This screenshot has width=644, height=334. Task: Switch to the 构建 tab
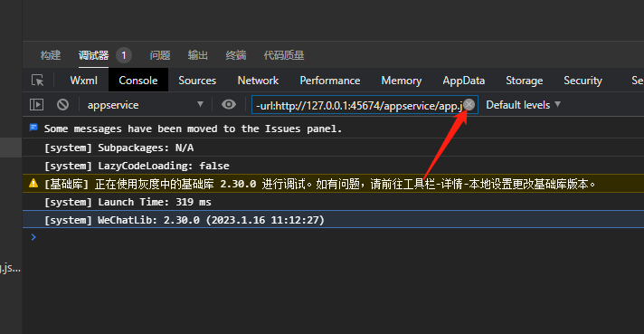pyautogui.click(x=51, y=55)
